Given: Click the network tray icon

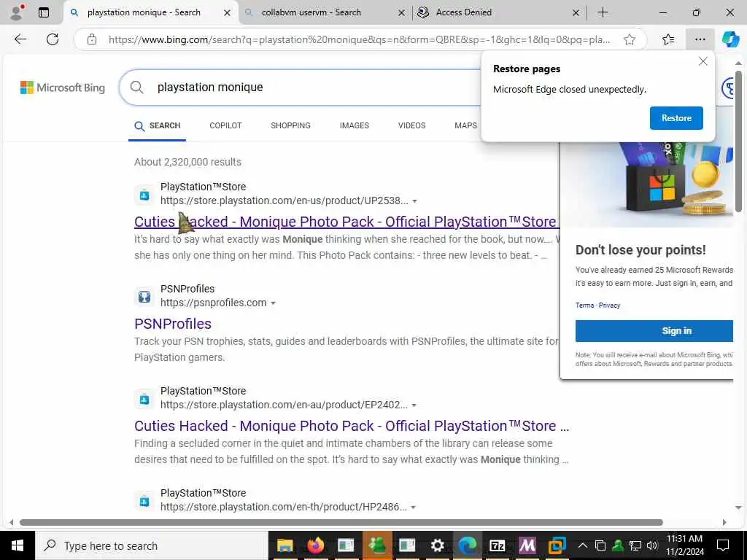Looking at the screenshot, I should [x=635, y=545].
